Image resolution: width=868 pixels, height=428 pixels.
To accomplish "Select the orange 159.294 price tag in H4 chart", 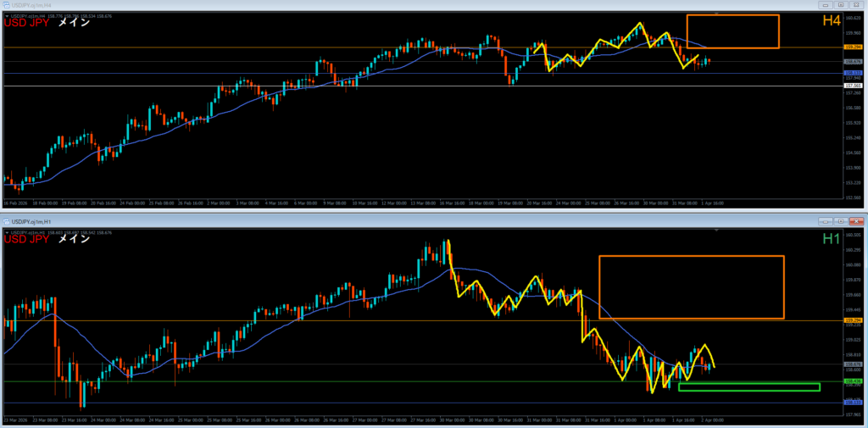I will 851,47.
